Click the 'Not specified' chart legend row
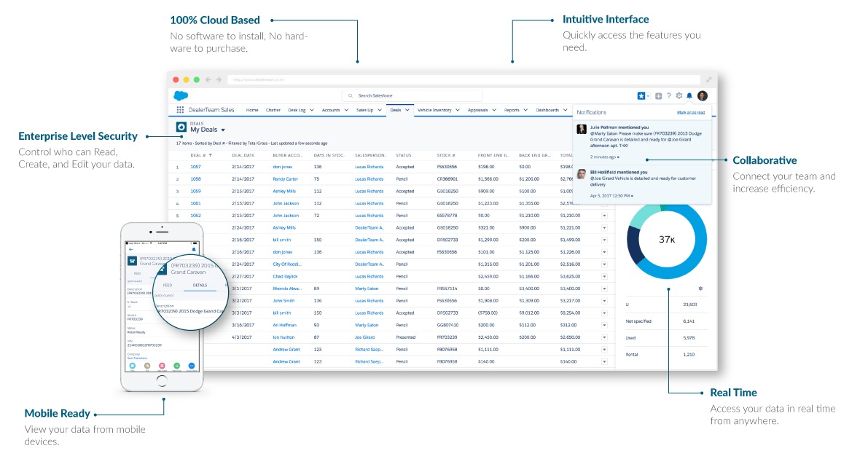Image resolution: width=868 pixels, height=467 pixels. [666, 321]
